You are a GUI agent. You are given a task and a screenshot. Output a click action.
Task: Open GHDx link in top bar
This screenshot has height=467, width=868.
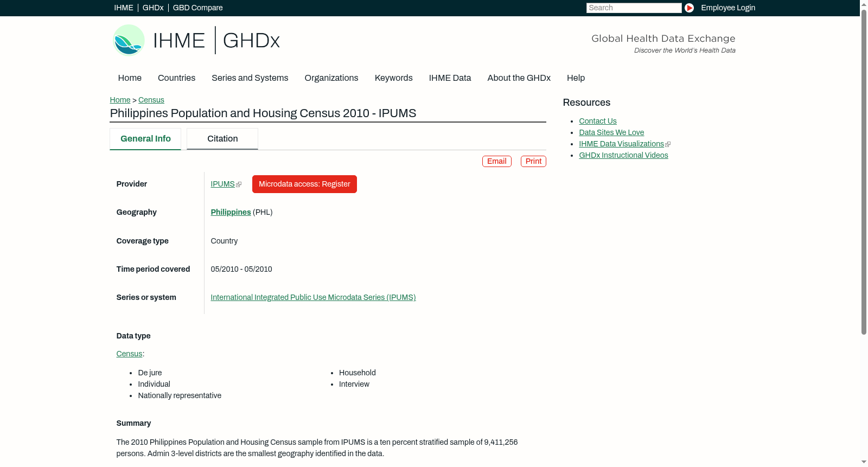pos(153,8)
